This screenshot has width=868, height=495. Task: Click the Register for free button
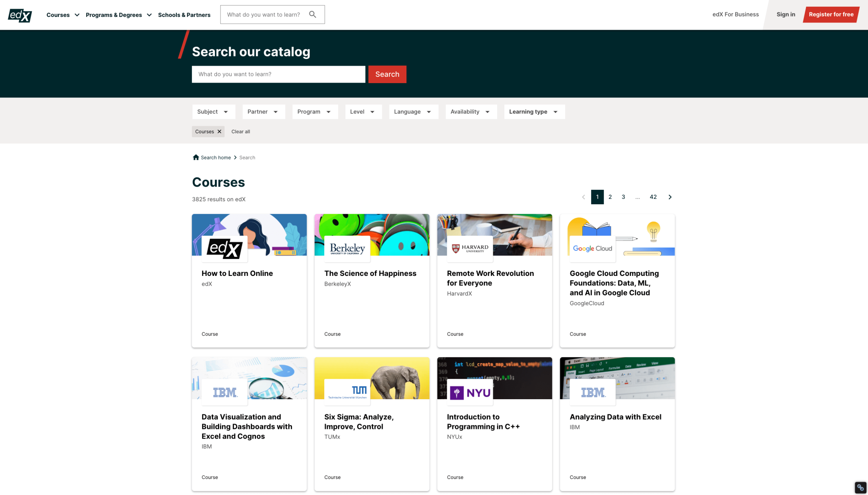(831, 14)
